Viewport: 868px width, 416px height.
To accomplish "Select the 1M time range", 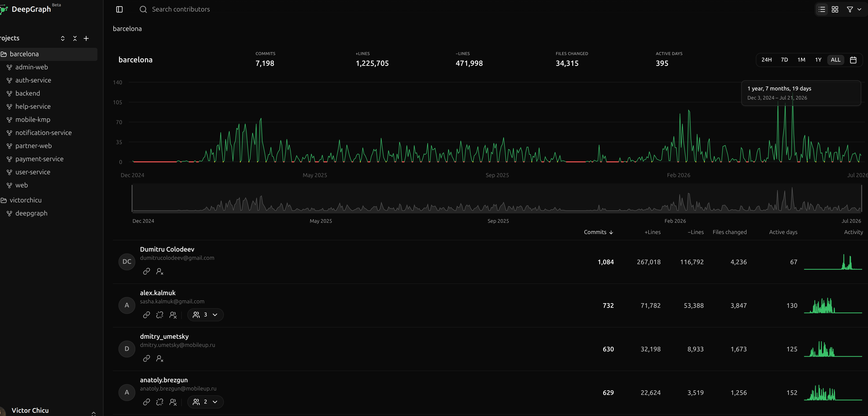I will click(x=801, y=60).
